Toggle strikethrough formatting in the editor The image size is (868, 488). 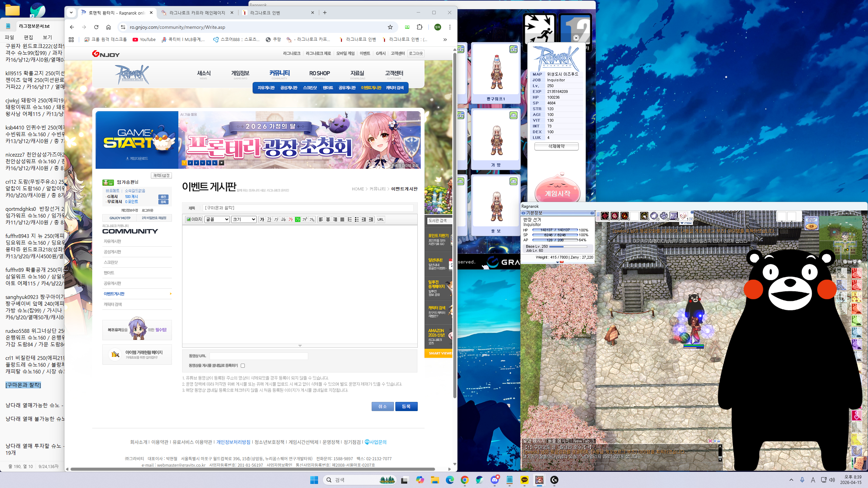coord(283,219)
